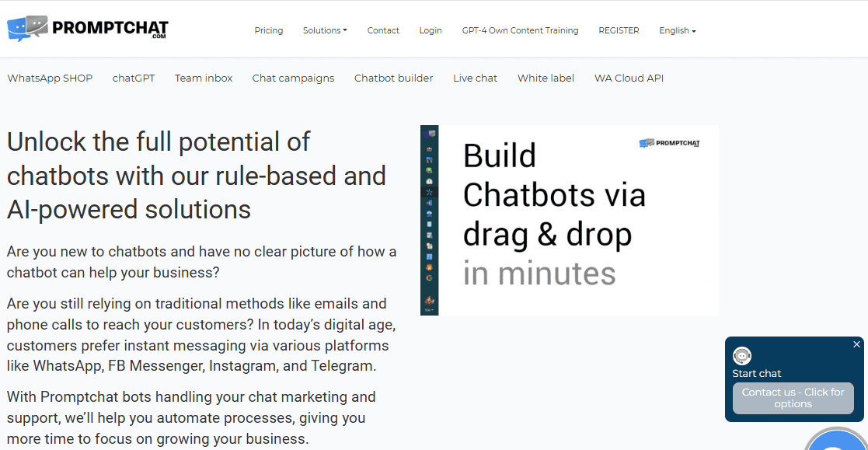Viewport: 868px width, 450px height.
Task: Close the Start chat popup
Action: (856, 344)
